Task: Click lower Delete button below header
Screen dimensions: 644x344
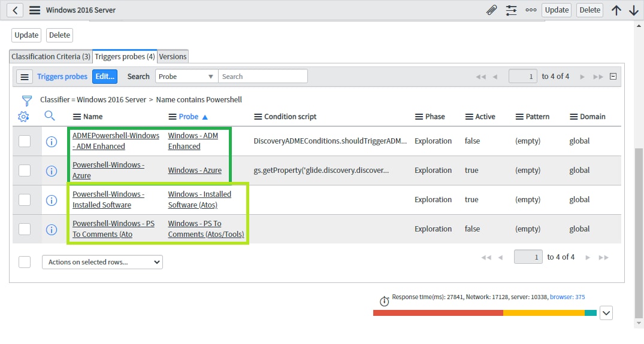Action: click(59, 35)
